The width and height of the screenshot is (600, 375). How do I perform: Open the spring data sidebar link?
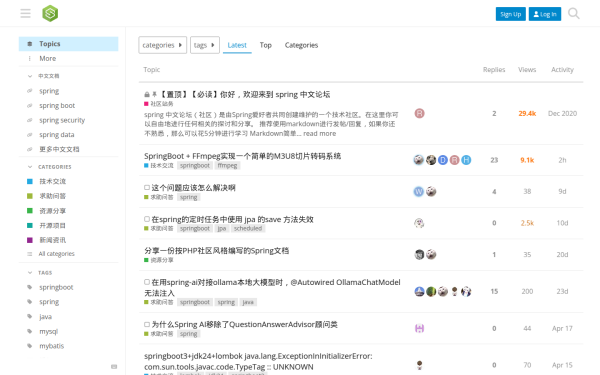tap(57, 135)
